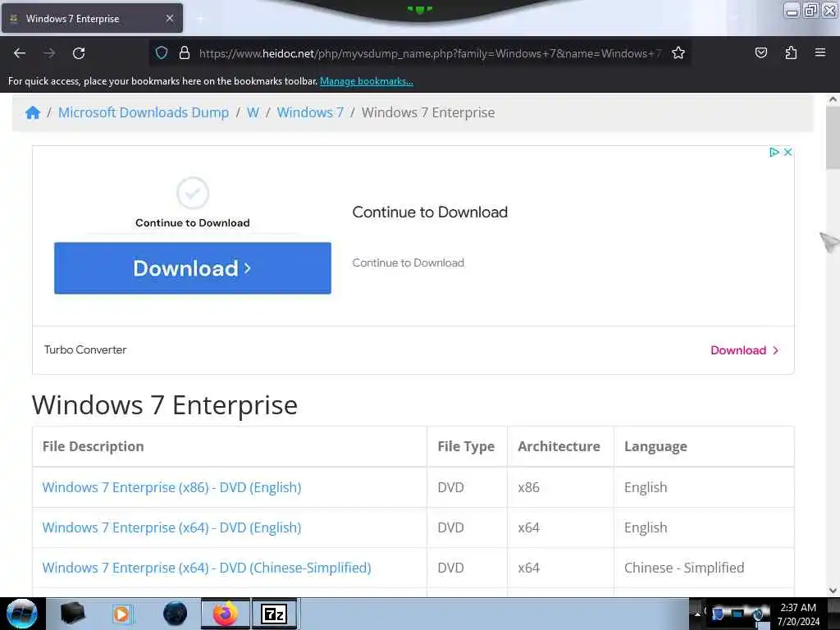Close the advertisement with X icon
The width and height of the screenshot is (840, 630).
coord(787,152)
